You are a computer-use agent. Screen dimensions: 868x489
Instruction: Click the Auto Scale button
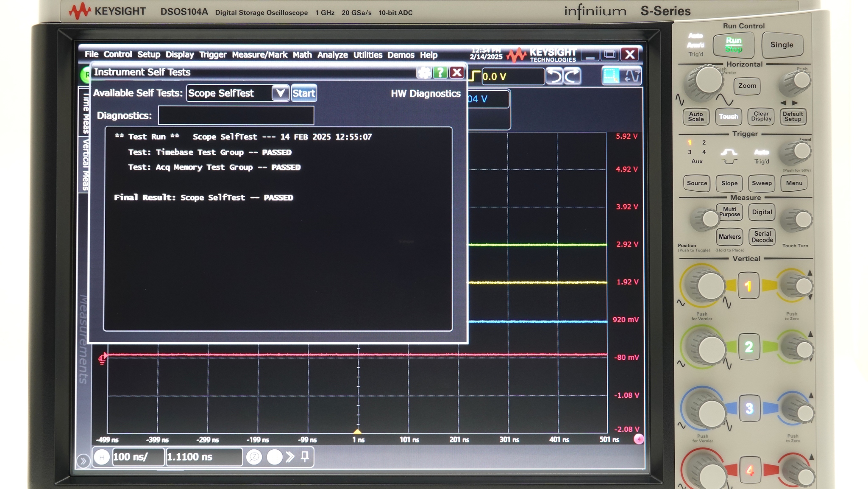696,117
